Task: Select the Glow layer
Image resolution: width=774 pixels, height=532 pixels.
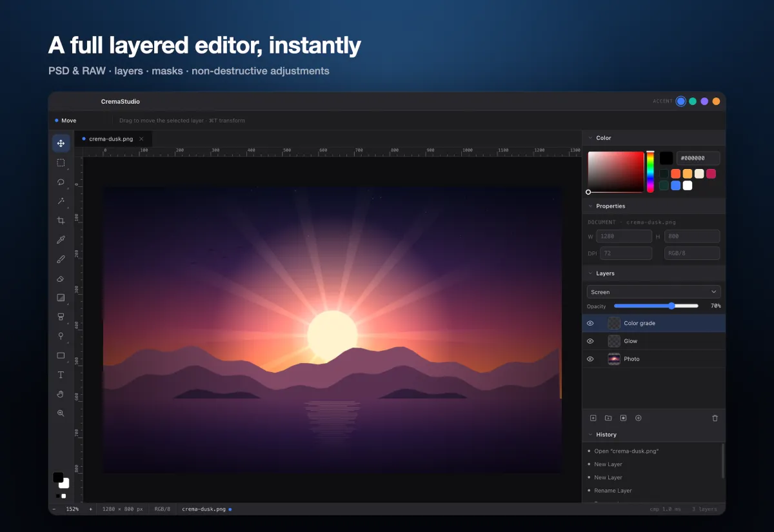Action: pyautogui.click(x=654, y=341)
